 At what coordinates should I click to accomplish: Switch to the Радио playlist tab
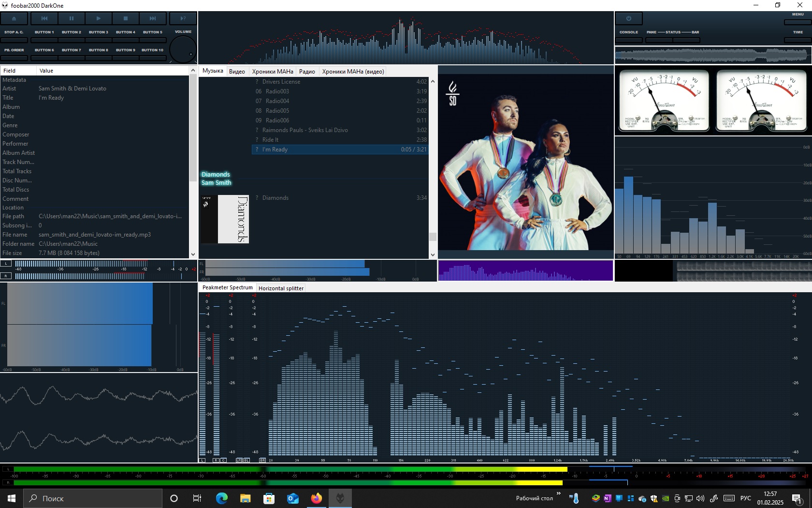307,72
